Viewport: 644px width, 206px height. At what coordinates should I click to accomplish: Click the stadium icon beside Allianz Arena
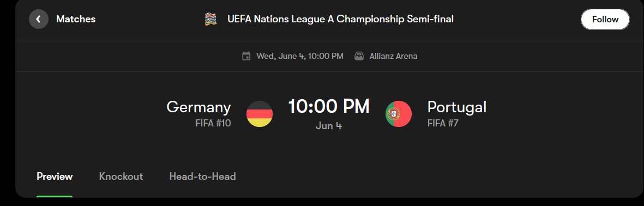coord(359,56)
